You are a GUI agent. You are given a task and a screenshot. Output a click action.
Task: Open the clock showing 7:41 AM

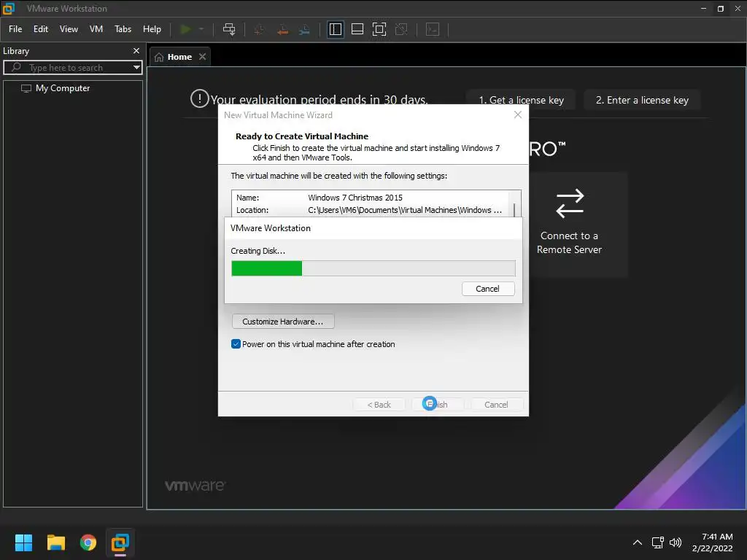tap(713, 542)
